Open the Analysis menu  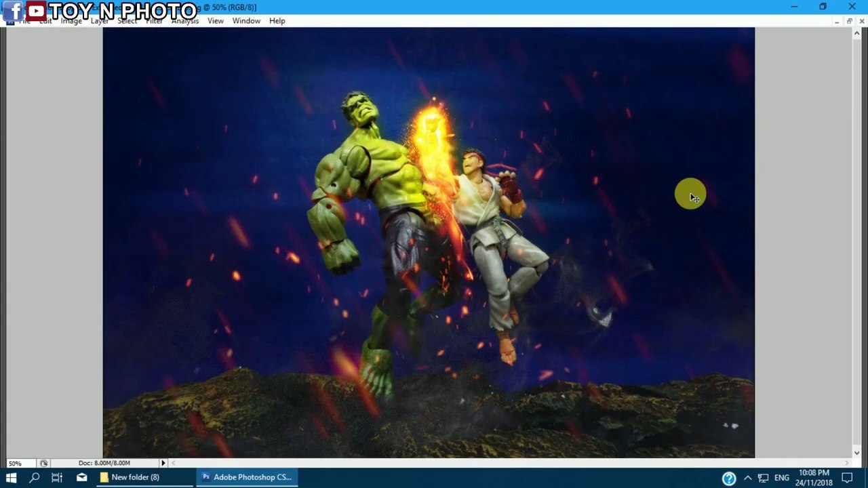185,21
